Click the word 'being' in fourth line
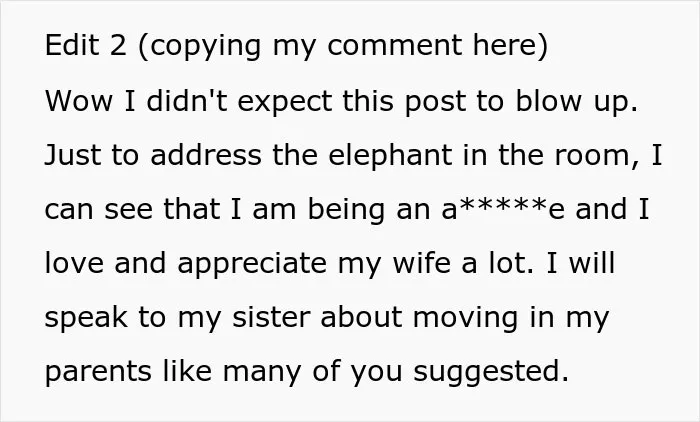 click(x=346, y=209)
